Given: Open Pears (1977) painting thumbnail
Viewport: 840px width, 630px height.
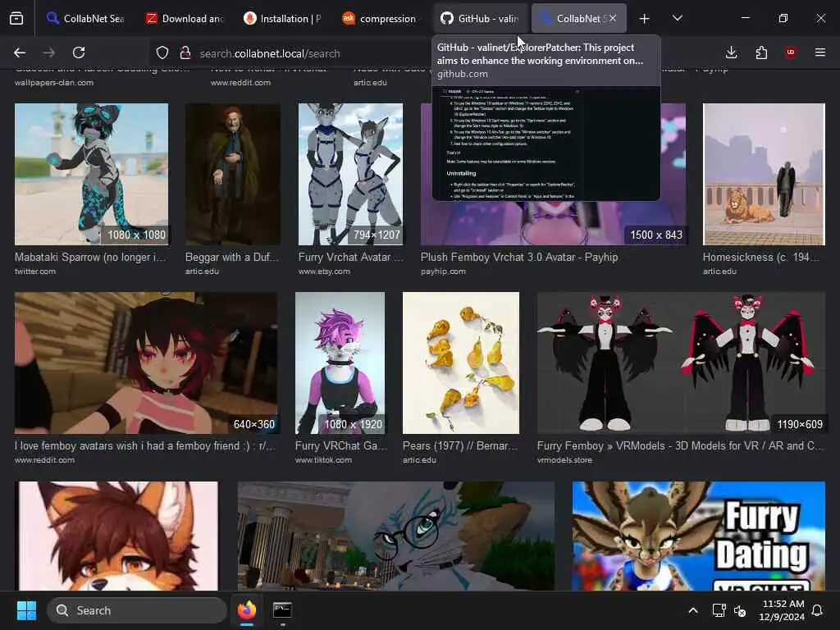Looking at the screenshot, I should pos(461,363).
